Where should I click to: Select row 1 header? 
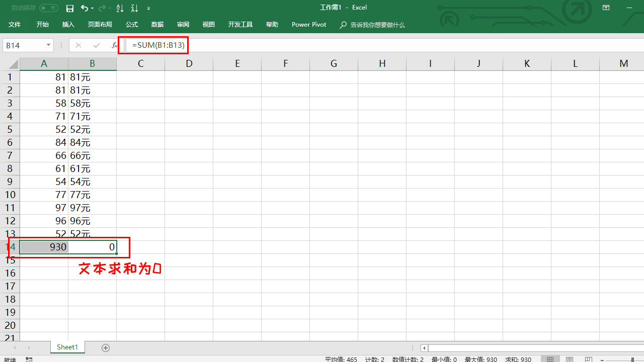10,77
